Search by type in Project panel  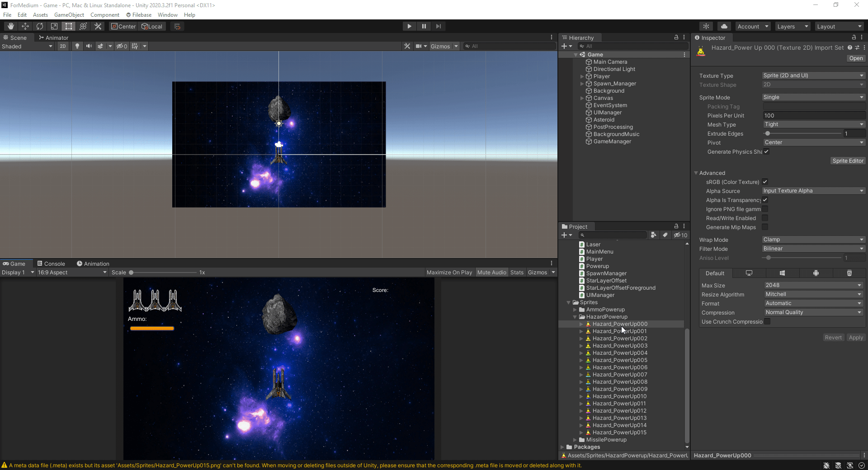654,235
